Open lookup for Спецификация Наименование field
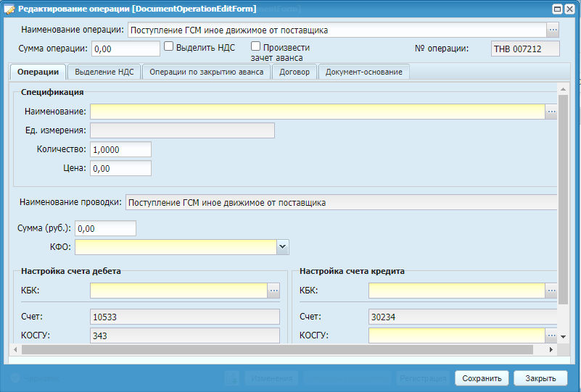 (551, 112)
